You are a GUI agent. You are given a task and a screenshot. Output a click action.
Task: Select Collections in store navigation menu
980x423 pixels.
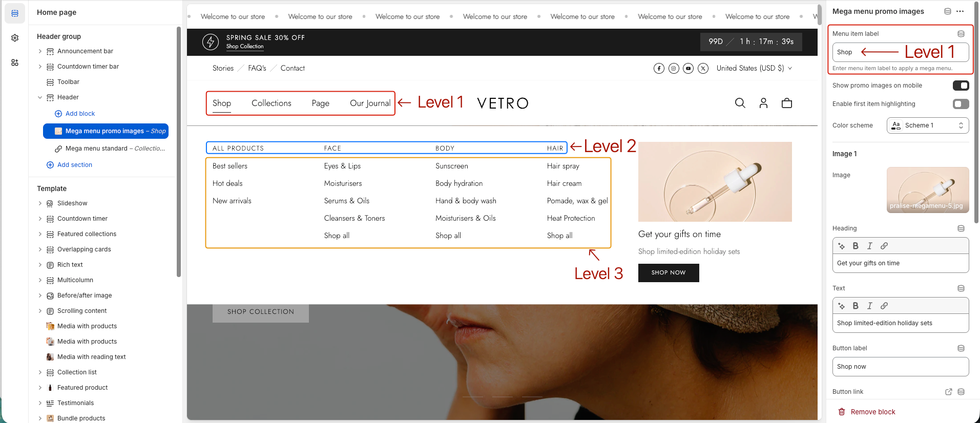pyautogui.click(x=271, y=103)
